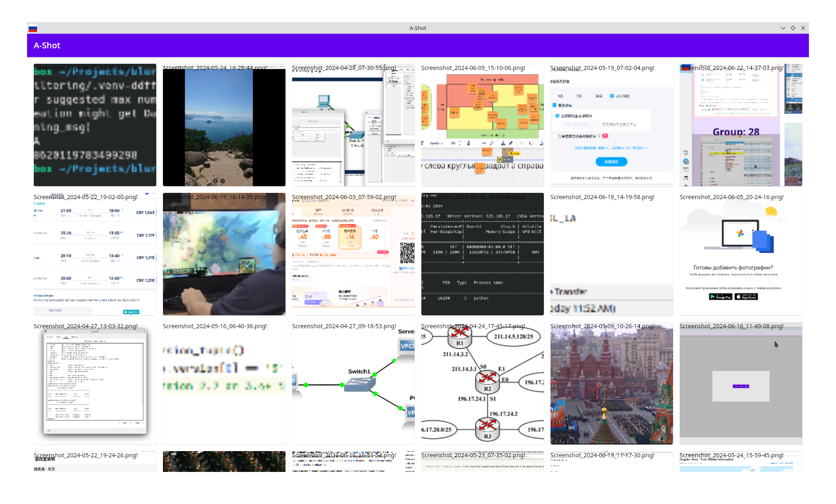Open QR code pricing thumbnail Screenshot_2024-06-03_07-59-02.png
This screenshot has height=504, width=836.
coord(353,254)
